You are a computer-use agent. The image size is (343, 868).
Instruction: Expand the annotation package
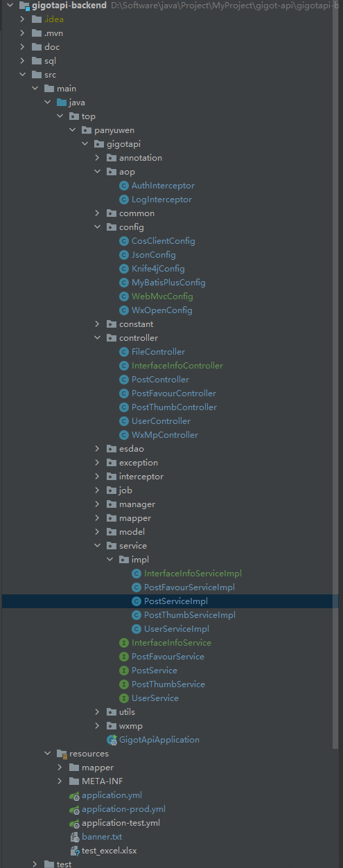[98, 158]
